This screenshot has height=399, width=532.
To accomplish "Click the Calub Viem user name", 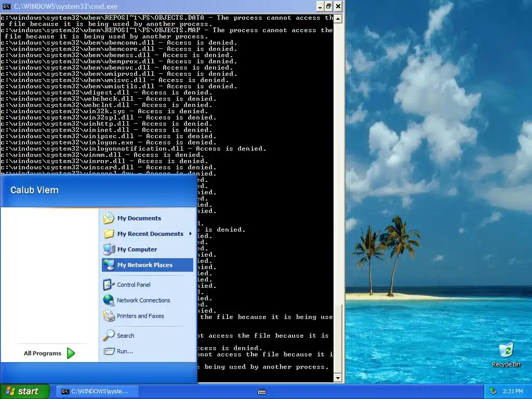I will click(34, 190).
